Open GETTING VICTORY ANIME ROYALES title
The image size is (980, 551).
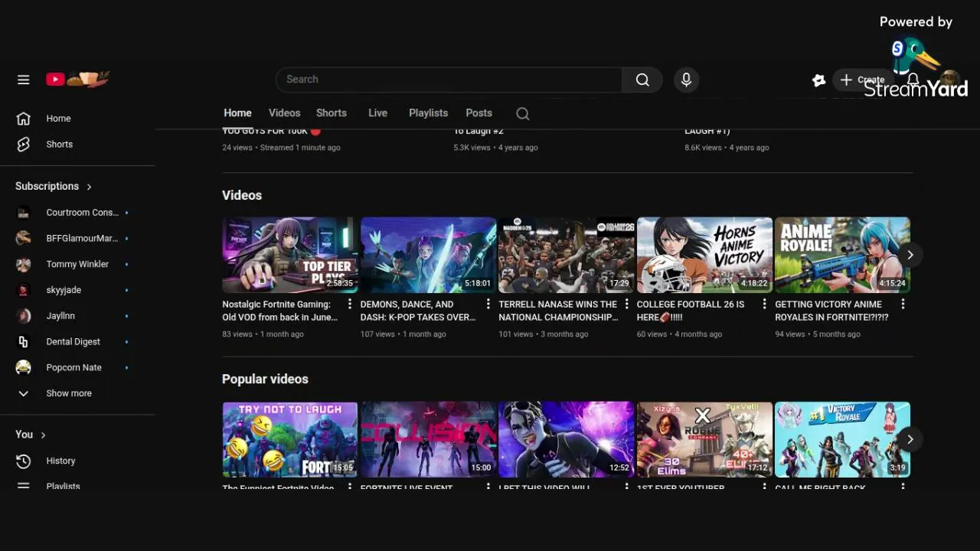click(x=831, y=311)
